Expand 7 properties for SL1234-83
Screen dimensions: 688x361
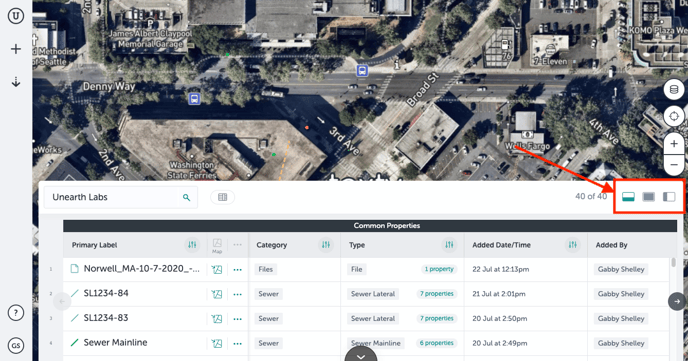pyautogui.click(x=437, y=318)
